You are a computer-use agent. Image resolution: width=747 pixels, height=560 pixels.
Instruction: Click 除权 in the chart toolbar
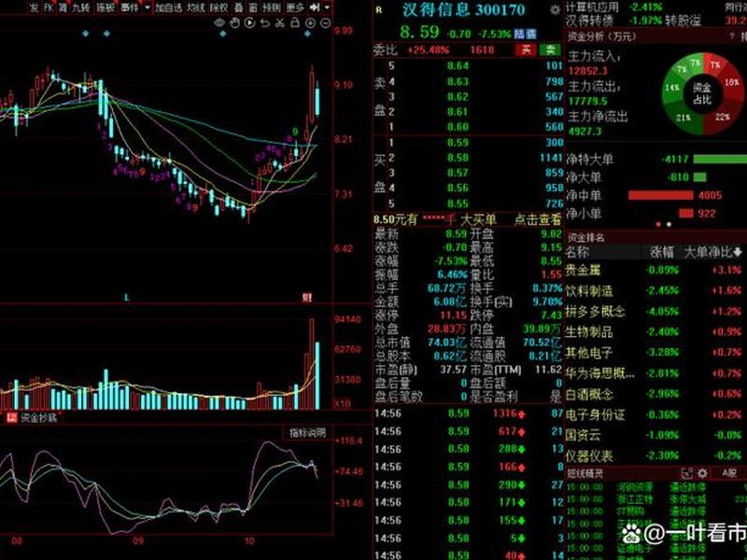219,7
